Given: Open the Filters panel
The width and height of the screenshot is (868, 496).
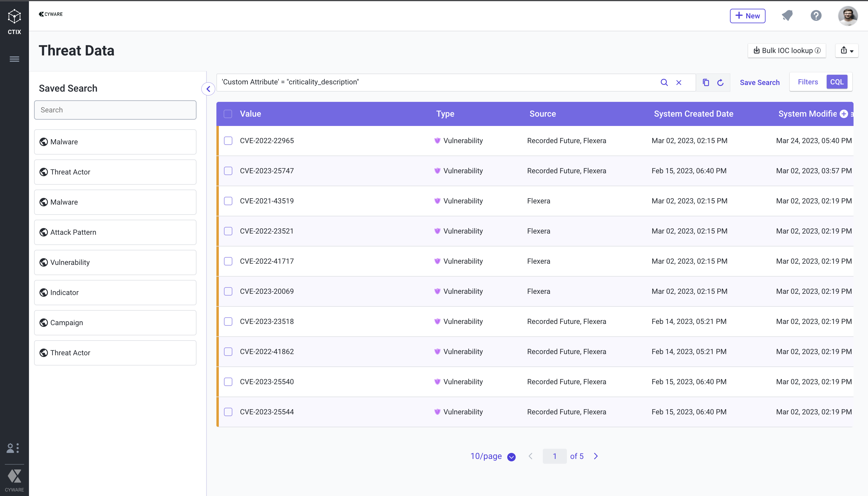Looking at the screenshot, I should point(807,82).
